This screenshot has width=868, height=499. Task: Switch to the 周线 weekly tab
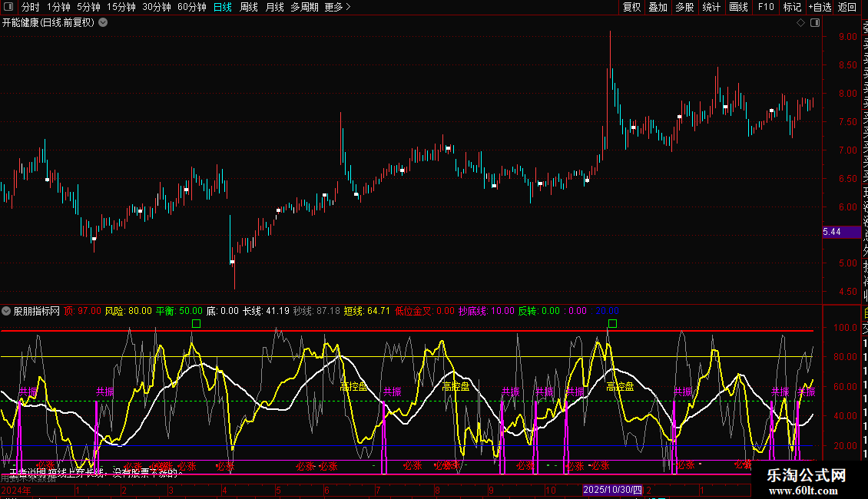(x=249, y=7)
